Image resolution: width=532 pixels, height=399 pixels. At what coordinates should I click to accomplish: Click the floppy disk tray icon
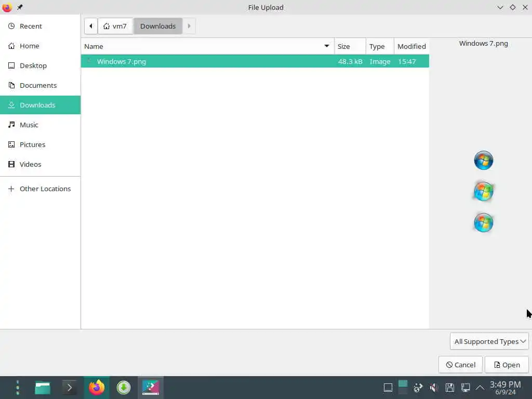point(449,388)
